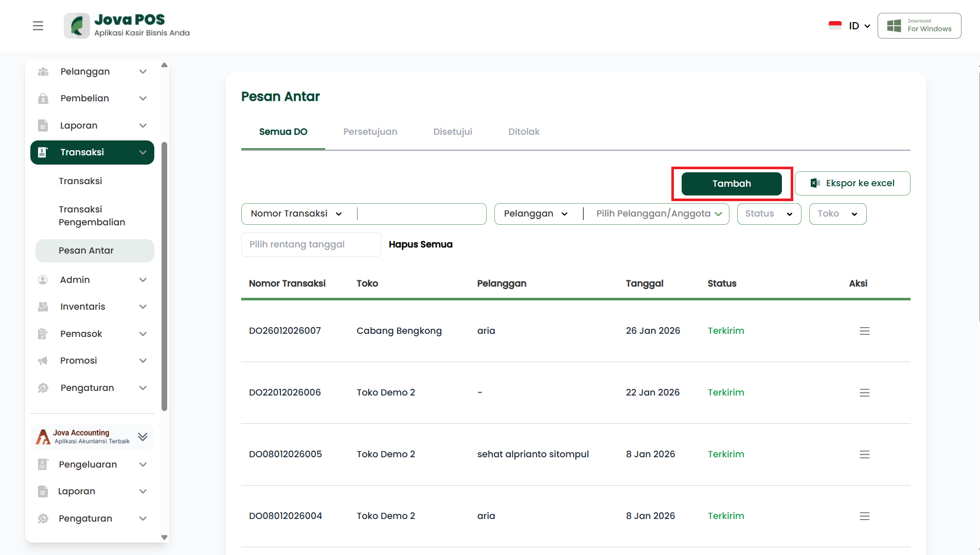Switch to the Ditolak tab
The height and width of the screenshot is (555, 980).
(524, 132)
